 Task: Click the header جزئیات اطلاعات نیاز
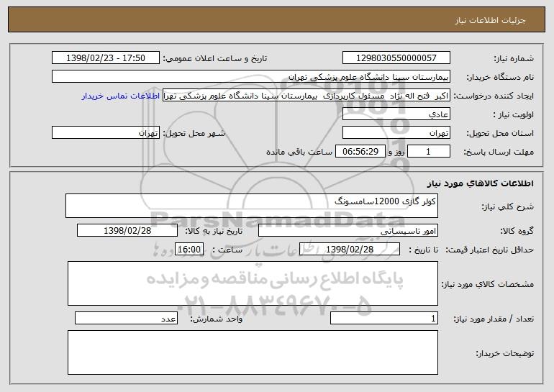[x=490, y=20]
